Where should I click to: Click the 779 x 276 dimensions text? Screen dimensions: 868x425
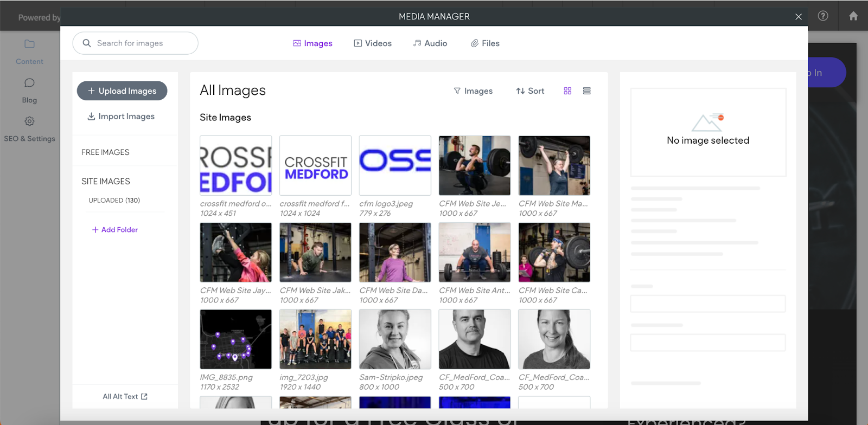375,214
